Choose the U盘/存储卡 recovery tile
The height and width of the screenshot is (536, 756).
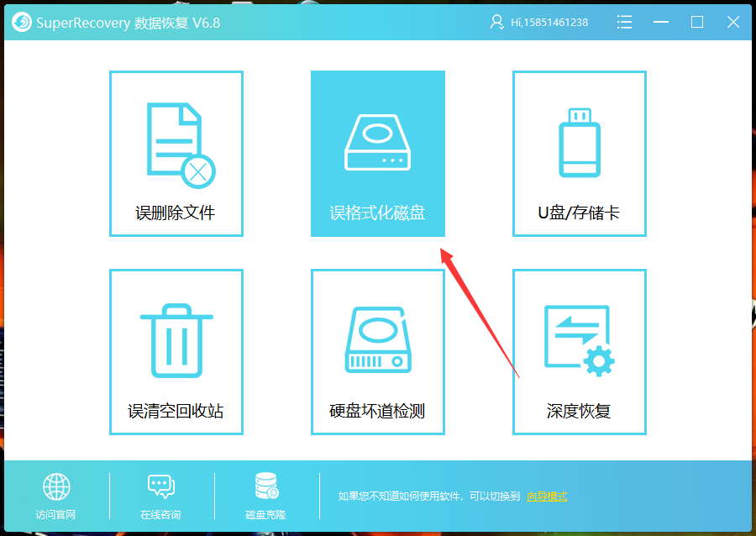coord(579,154)
